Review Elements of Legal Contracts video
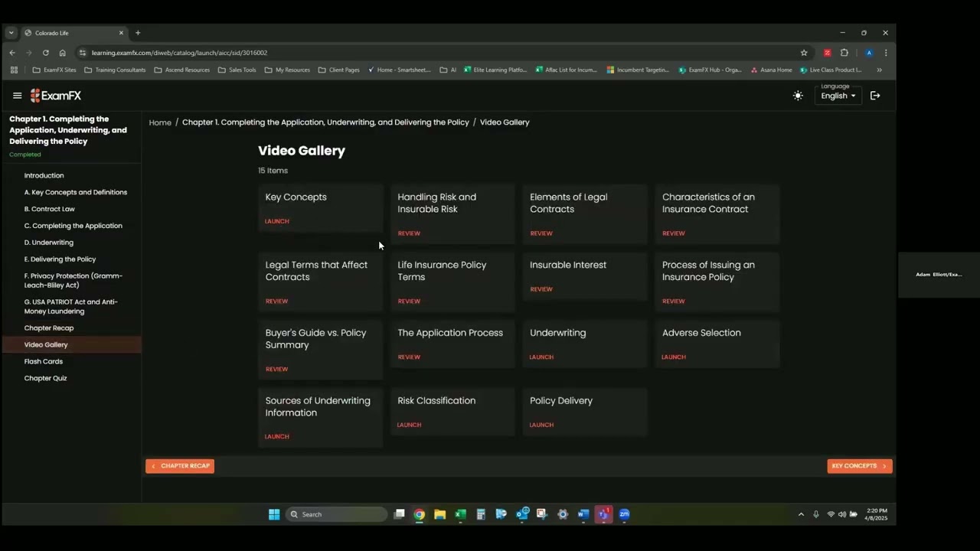This screenshot has width=980, height=551. (541, 233)
